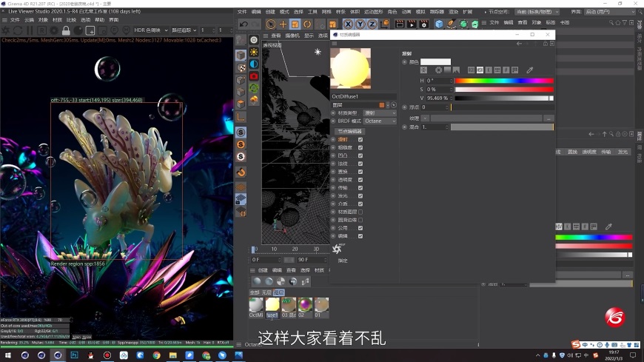The image size is (644, 362).
Task: Open the 材质 menu in Live Viewer
Action: coord(57,20)
